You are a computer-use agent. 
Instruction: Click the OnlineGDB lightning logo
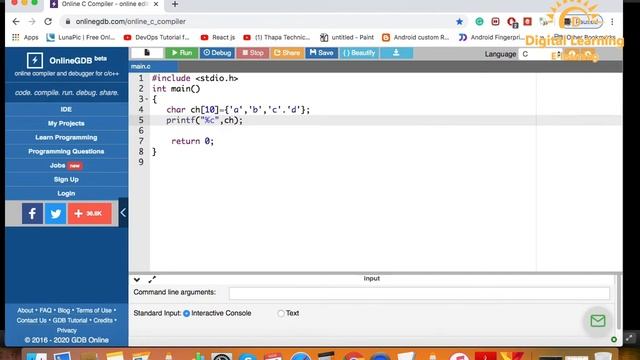click(35, 60)
